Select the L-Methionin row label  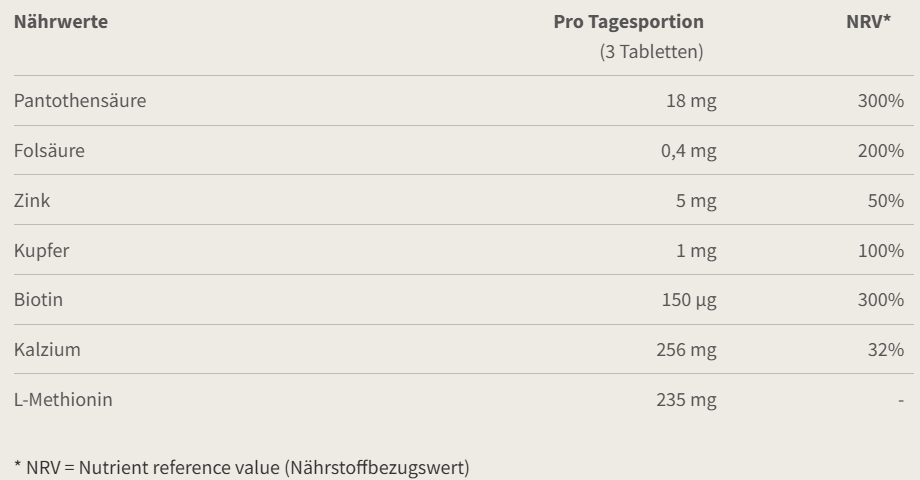coord(63,400)
